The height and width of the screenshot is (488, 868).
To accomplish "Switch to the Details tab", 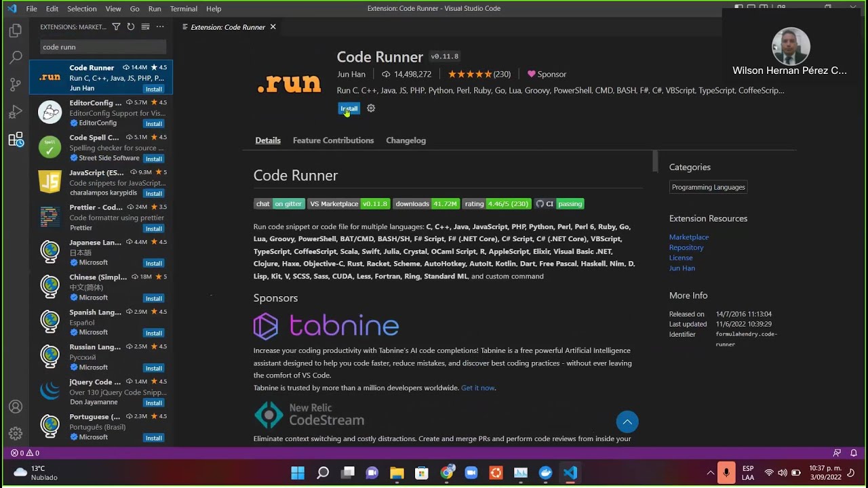I will click(x=268, y=140).
